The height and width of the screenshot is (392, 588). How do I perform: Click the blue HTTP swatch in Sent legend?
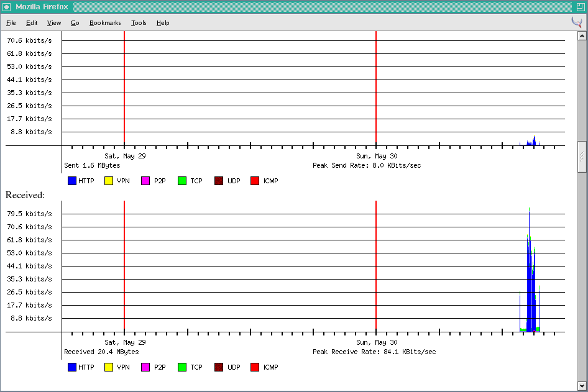click(x=72, y=181)
